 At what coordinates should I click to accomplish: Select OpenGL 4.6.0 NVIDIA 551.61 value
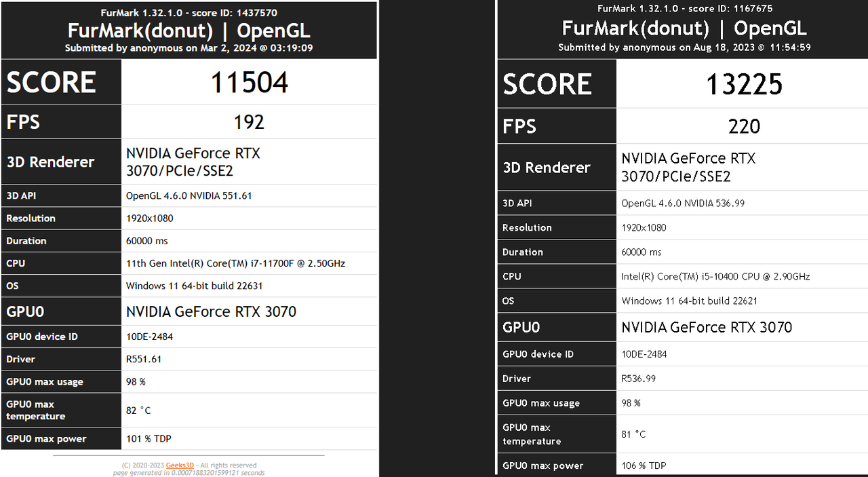click(189, 196)
